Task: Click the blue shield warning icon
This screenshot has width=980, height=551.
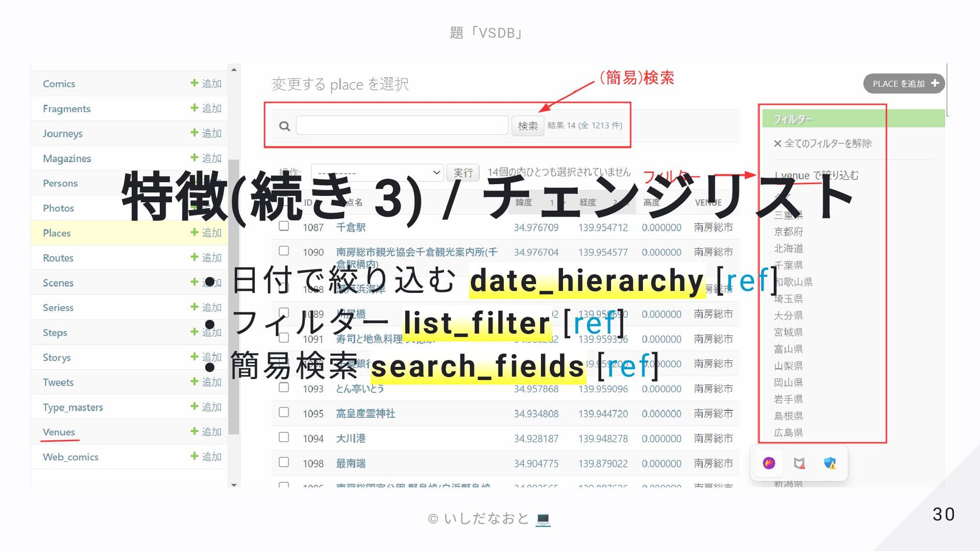Action: (x=830, y=463)
